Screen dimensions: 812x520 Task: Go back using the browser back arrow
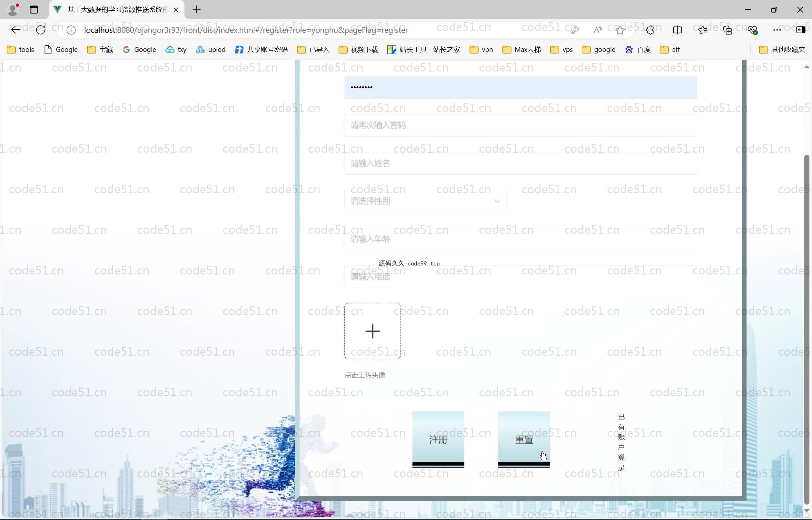pos(15,30)
